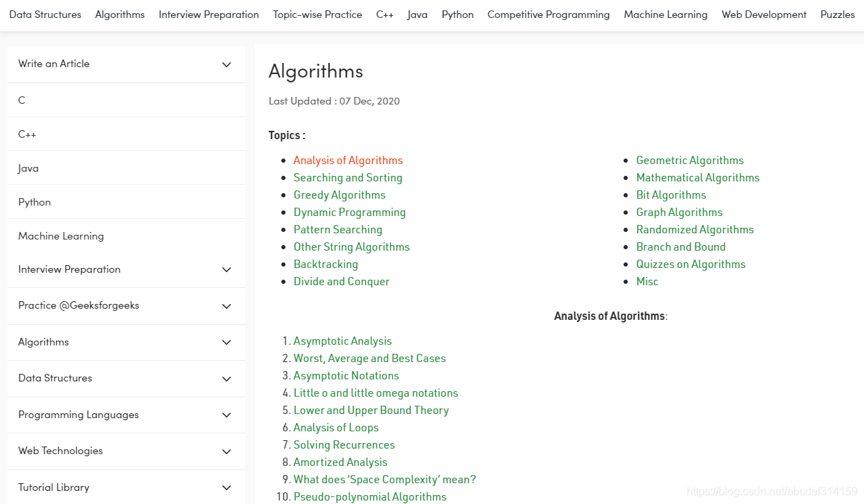Select C++ in the left sidebar
The image size is (864, 504).
click(27, 134)
